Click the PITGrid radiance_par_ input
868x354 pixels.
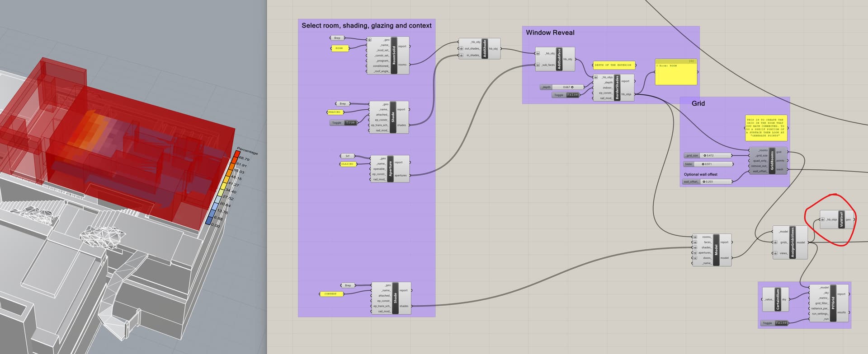pos(820,308)
